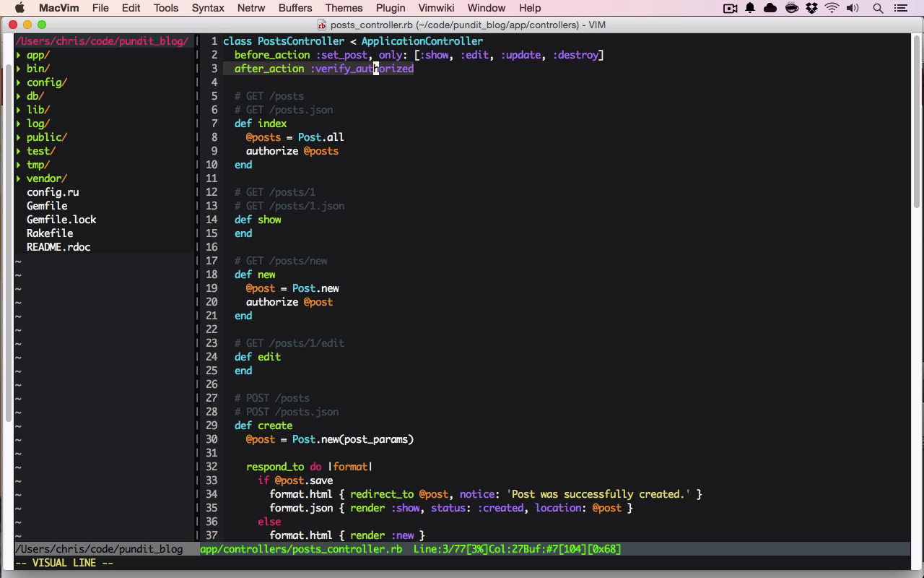Open the Netrw menu
The width and height of the screenshot is (924, 578).
click(x=250, y=8)
